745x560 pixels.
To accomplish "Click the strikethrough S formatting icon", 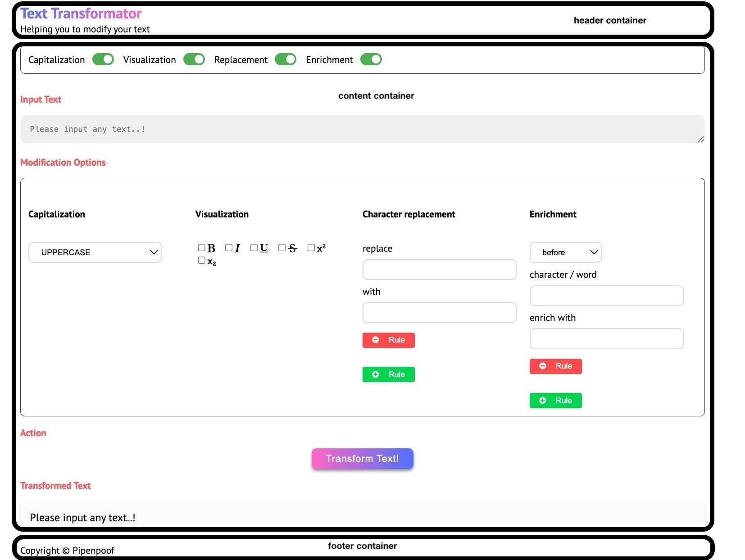I will point(292,248).
